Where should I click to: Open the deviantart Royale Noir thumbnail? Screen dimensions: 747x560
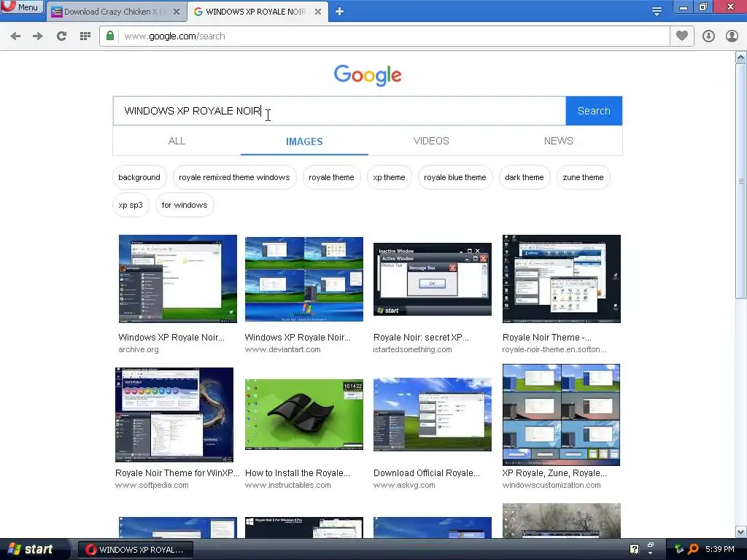[x=304, y=279]
